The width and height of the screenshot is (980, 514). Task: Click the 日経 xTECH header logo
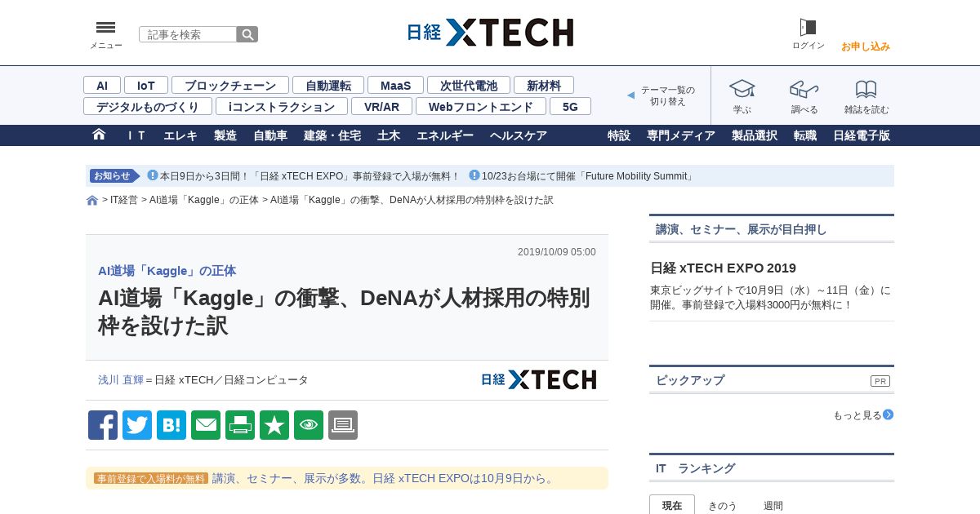point(490,33)
